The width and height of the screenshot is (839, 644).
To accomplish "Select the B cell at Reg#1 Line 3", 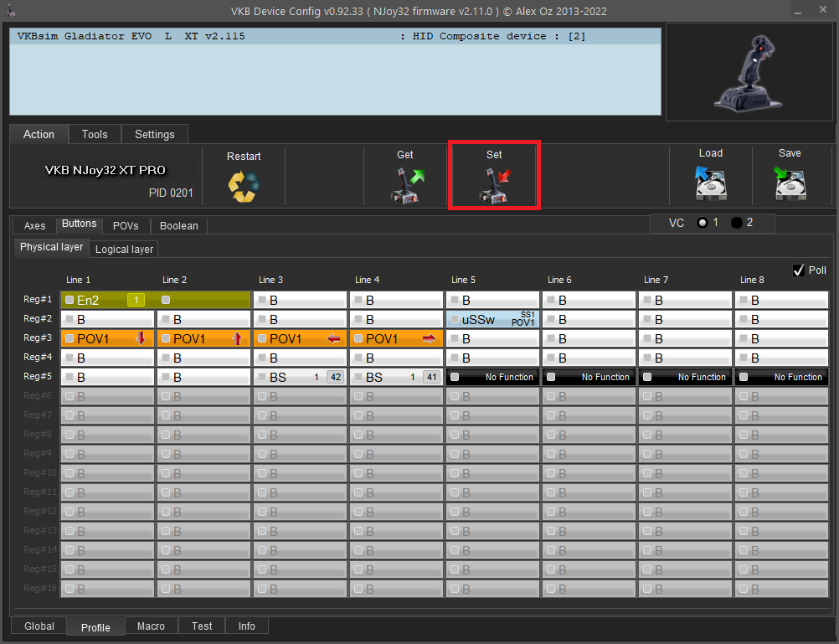I will 300,301.
